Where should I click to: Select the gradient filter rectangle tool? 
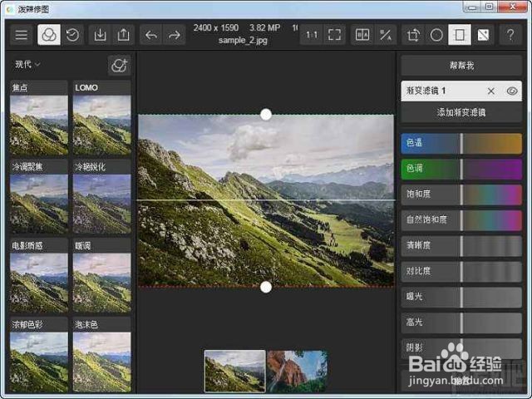coord(460,35)
